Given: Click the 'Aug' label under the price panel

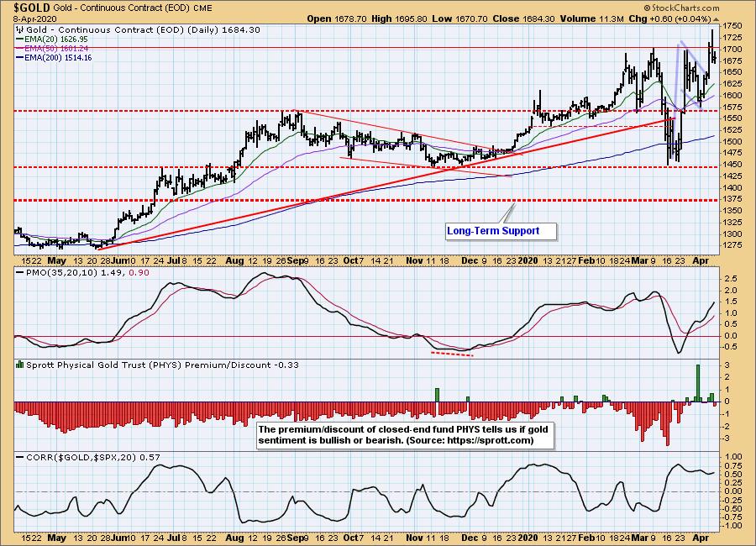Looking at the screenshot, I should (235, 260).
